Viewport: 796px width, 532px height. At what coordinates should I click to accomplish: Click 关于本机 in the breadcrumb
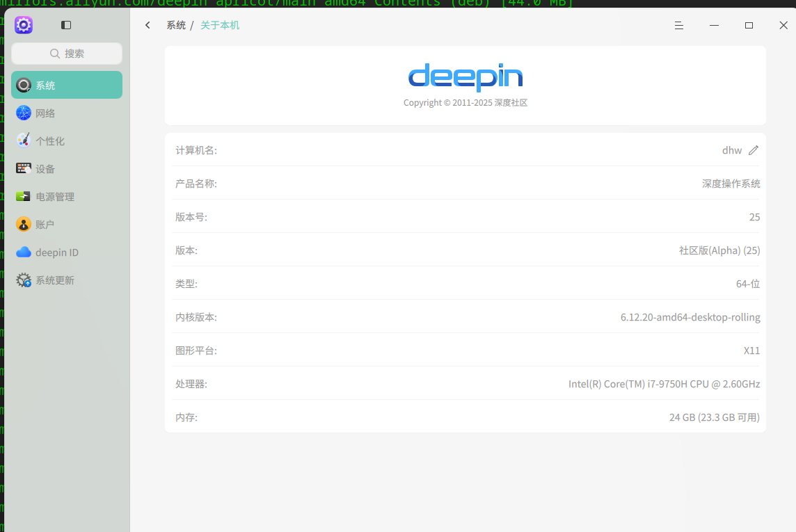(220, 25)
